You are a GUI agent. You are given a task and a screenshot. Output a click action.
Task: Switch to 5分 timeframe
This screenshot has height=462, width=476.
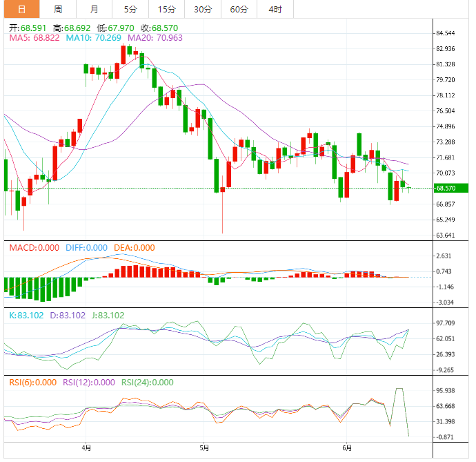[130, 9]
